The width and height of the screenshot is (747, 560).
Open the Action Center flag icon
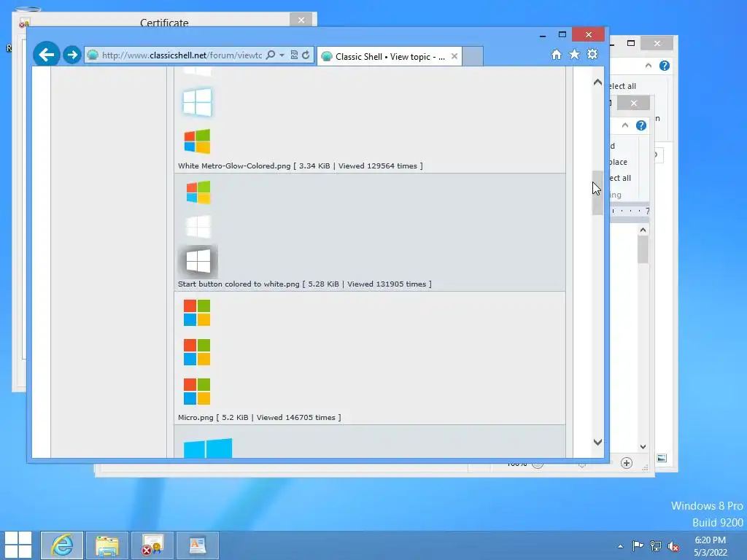638,545
